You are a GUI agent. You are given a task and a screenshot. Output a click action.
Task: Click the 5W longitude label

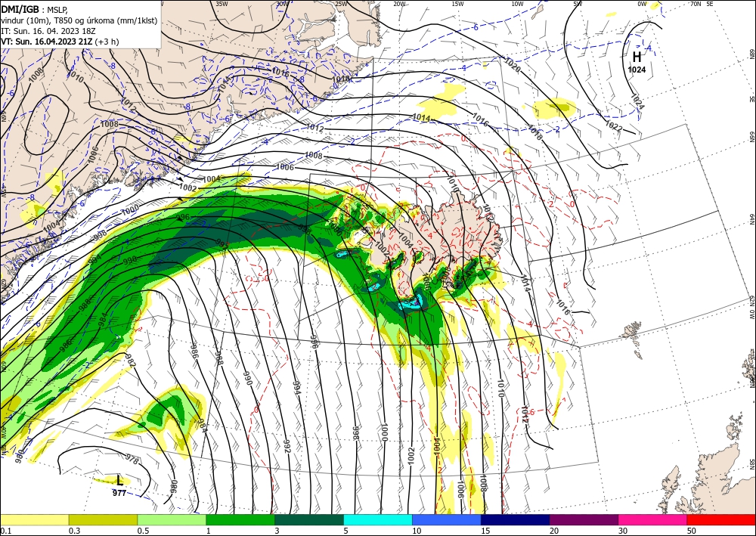coord(578,4)
